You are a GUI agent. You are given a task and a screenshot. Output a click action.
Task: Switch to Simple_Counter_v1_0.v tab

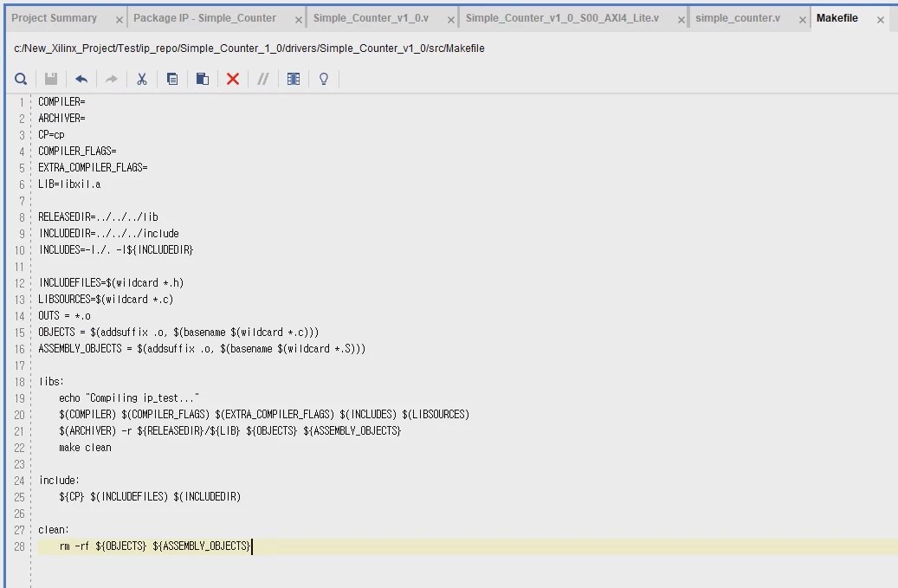click(371, 18)
